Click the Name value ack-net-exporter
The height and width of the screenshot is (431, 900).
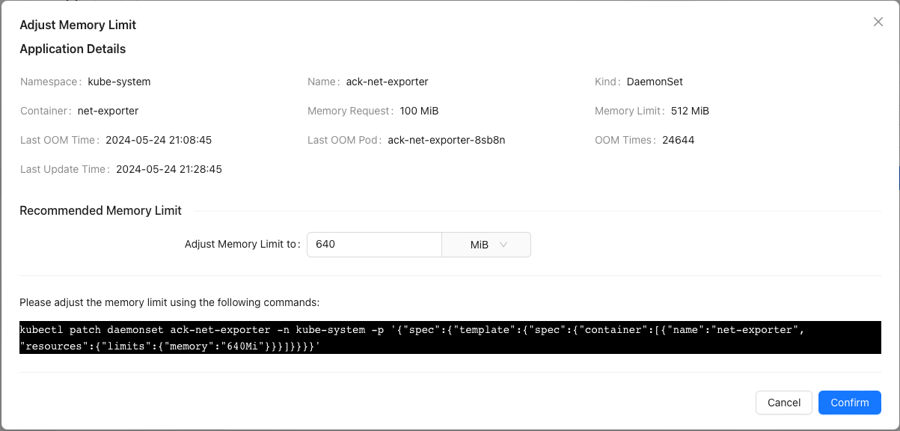click(387, 81)
